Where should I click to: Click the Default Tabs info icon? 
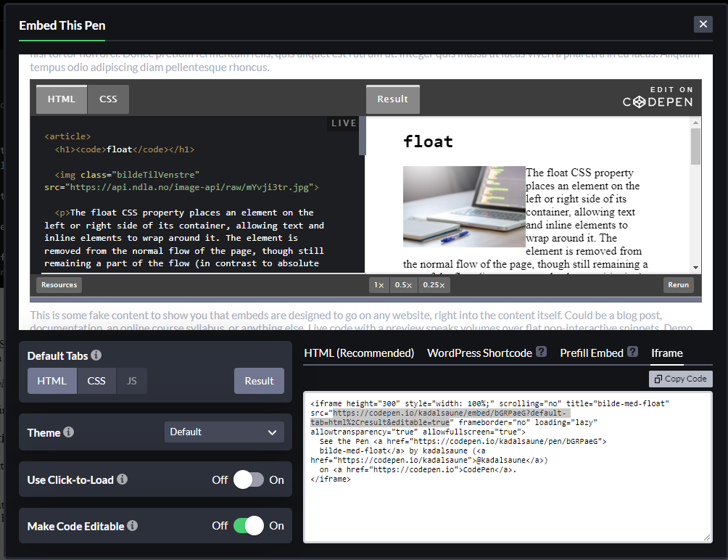click(x=96, y=355)
